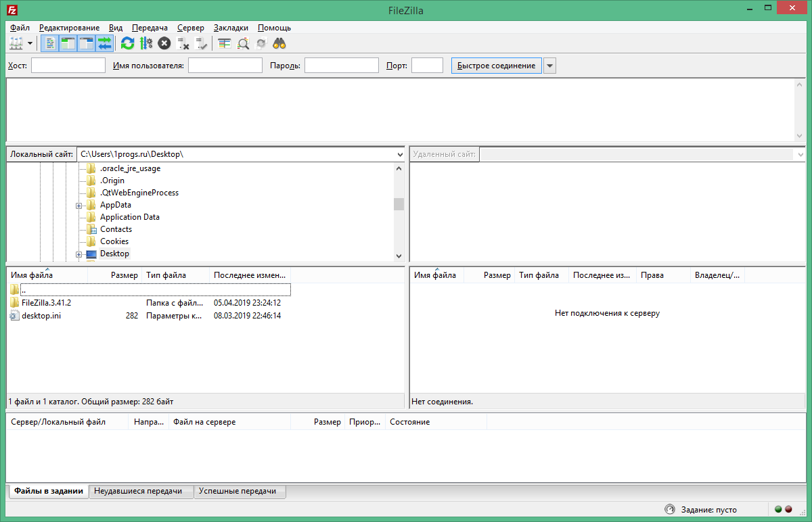The height and width of the screenshot is (522, 812).
Task: Switch to the Неудавшиеся передачи tab
Action: 141,491
